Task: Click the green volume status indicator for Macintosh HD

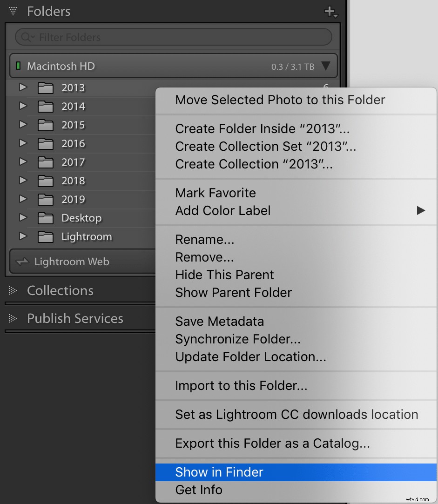Action: pos(19,66)
